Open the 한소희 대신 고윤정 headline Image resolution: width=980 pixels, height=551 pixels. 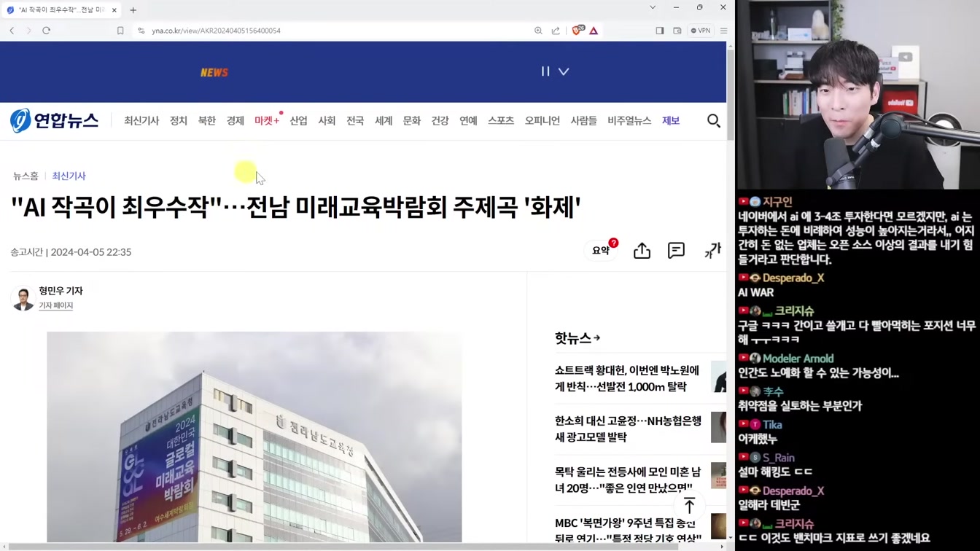click(629, 429)
